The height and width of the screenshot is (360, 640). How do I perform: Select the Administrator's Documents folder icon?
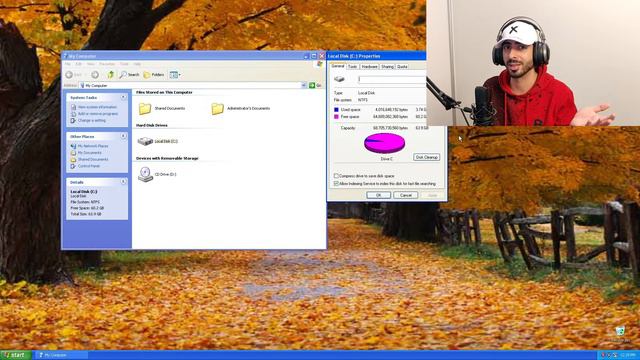218,109
